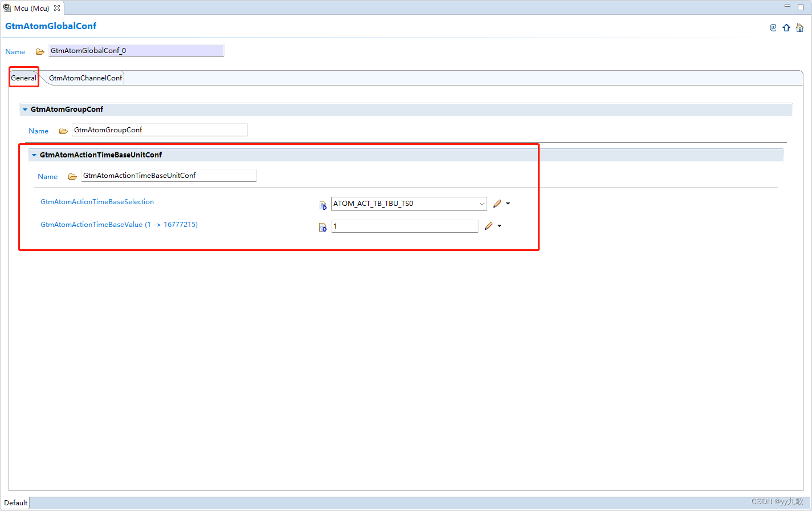Click the up arrow navigate-to-parent icon

tap(786, 27)
